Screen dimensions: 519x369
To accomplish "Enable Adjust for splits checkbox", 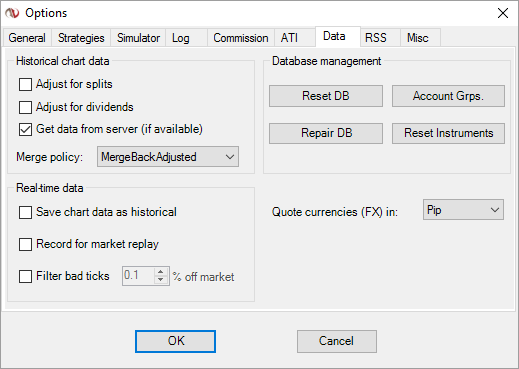I will pyautogui.click(x=25, y=84).
